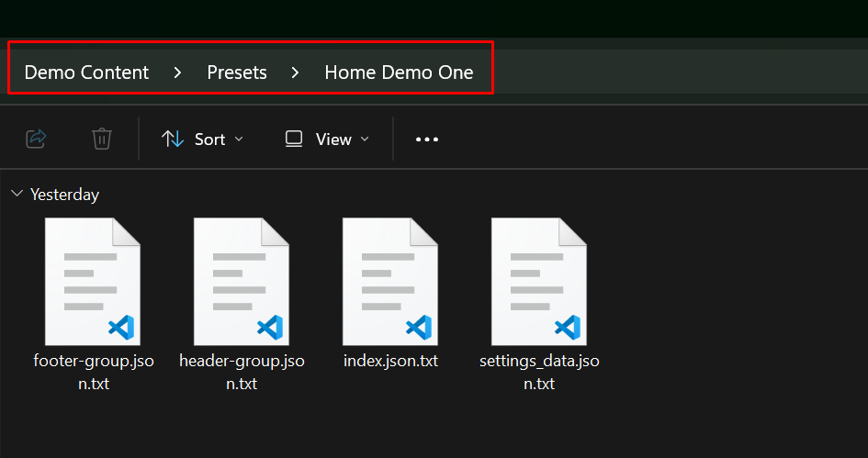Collapse the Yesterday group
This screenshot has width=868, height=458.
tap(17, 194)
